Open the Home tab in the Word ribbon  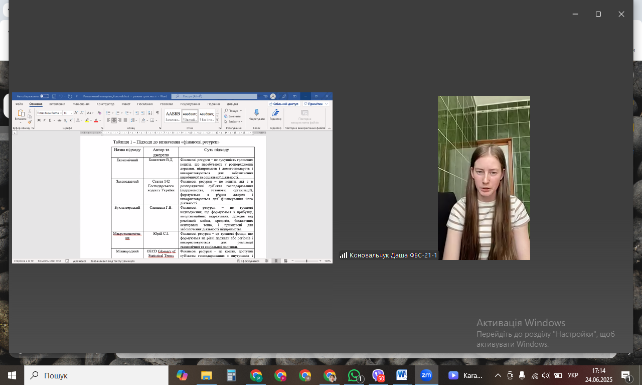click(x=36, y=104)
